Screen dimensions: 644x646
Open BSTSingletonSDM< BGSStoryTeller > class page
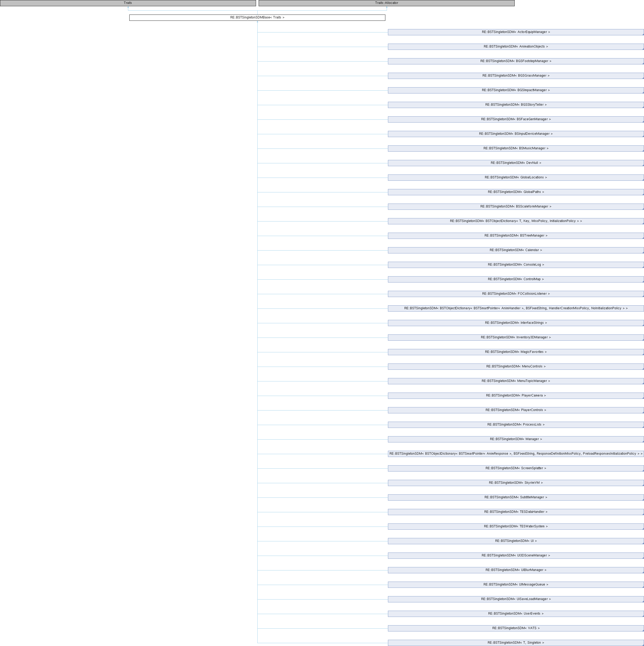516,105
